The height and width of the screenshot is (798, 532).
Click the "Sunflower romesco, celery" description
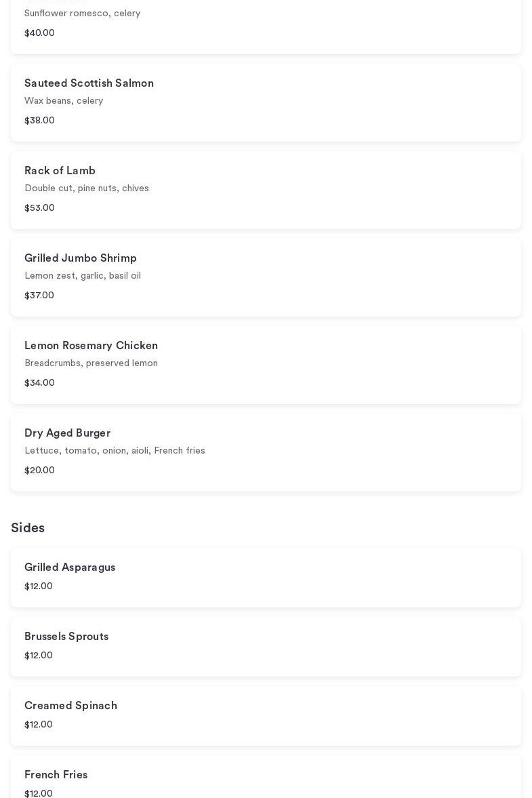tap(83, 14)
